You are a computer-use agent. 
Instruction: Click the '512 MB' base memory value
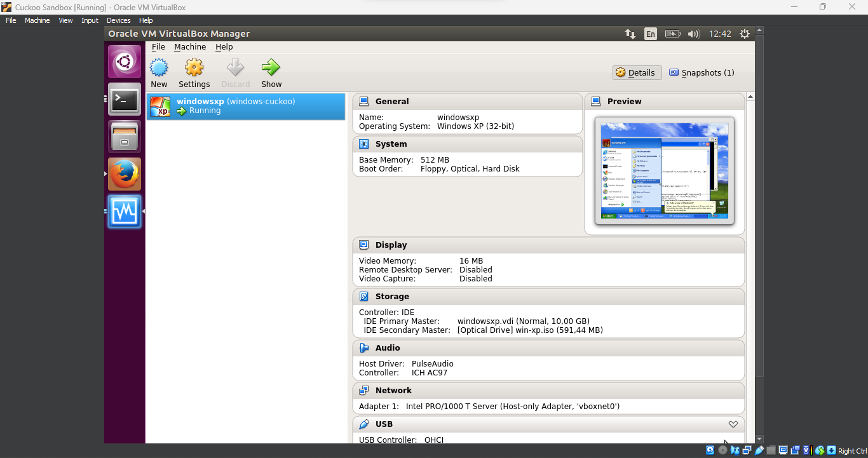click(435, 160)
